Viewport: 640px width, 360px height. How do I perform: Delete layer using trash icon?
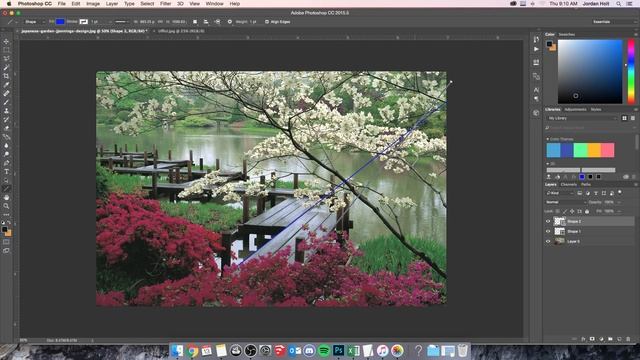pyautogui.click(x=628, y=339)
